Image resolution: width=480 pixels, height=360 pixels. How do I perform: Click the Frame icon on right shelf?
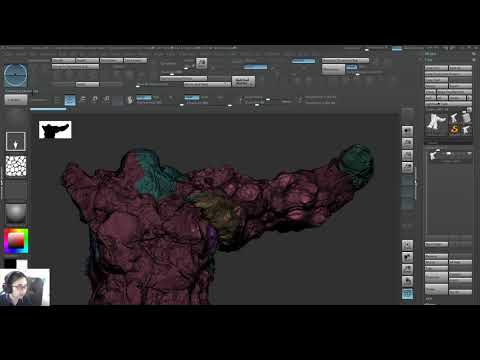tap(407, 245)
